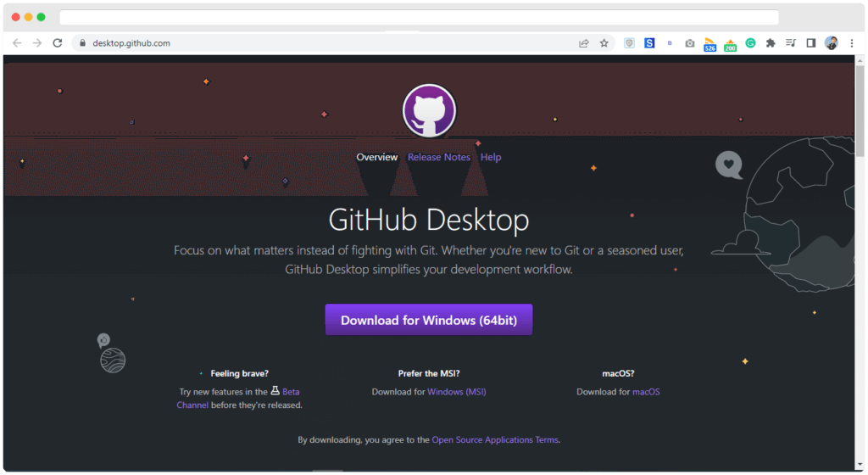Image resolution: width=868 pixels, height=475 pixels.
Task: Open the media control playlist icon
Action: pos(791,43)
